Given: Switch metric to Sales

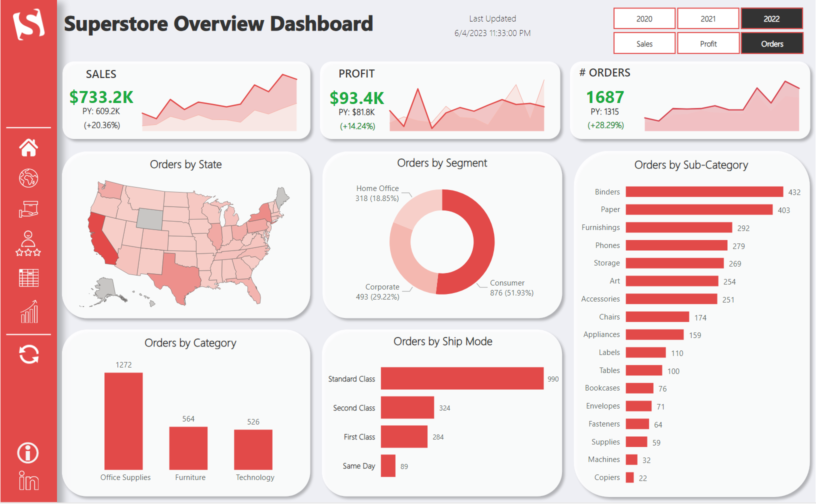Looking at the screenshot, I should (644, 43).
